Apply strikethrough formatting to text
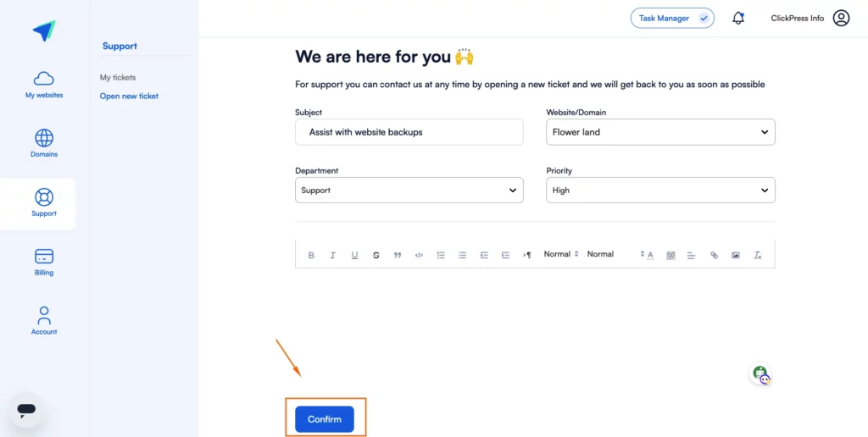 (376, 255)
